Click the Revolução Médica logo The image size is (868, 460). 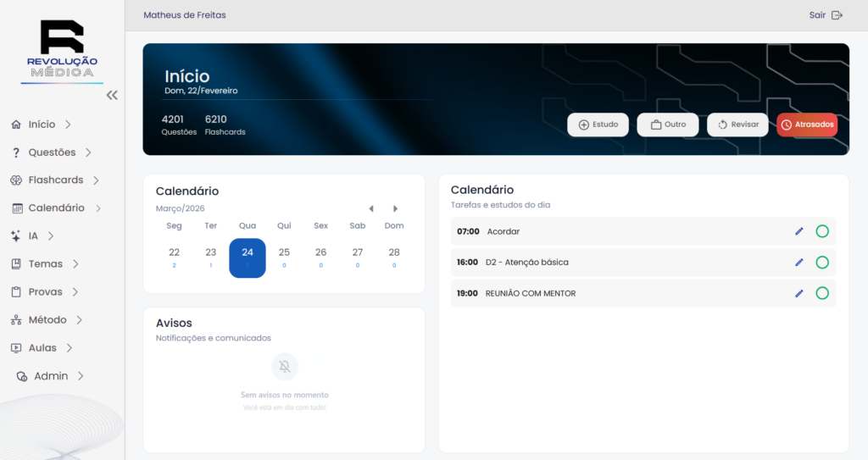[x=62, y=51]
